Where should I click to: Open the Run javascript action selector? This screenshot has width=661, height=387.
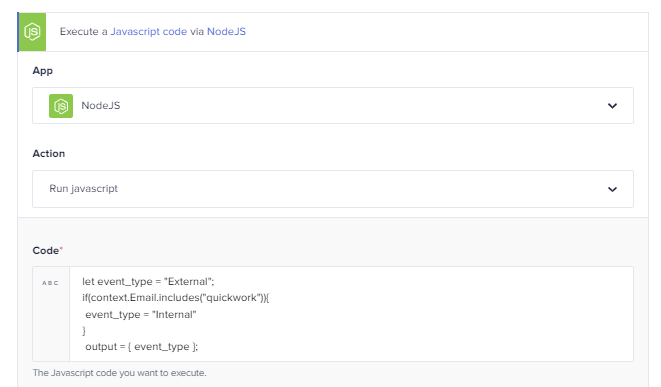coord(333,189)
